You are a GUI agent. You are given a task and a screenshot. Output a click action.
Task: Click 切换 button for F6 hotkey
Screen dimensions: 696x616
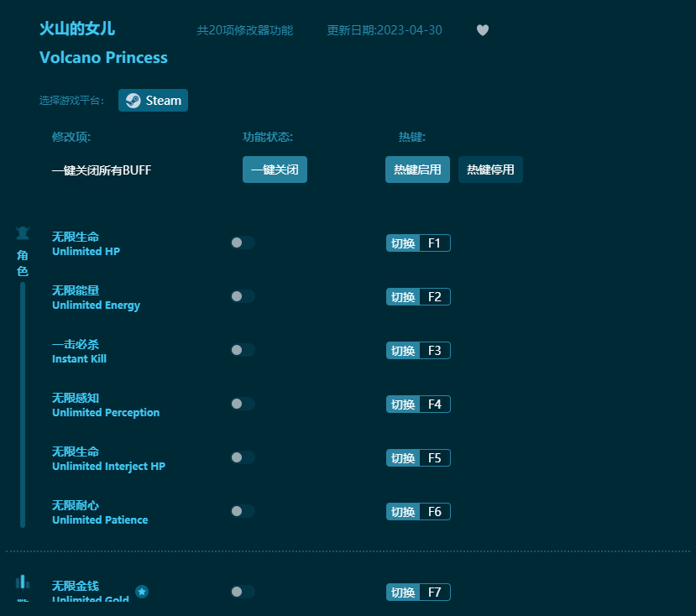click(x=403, y=512)
